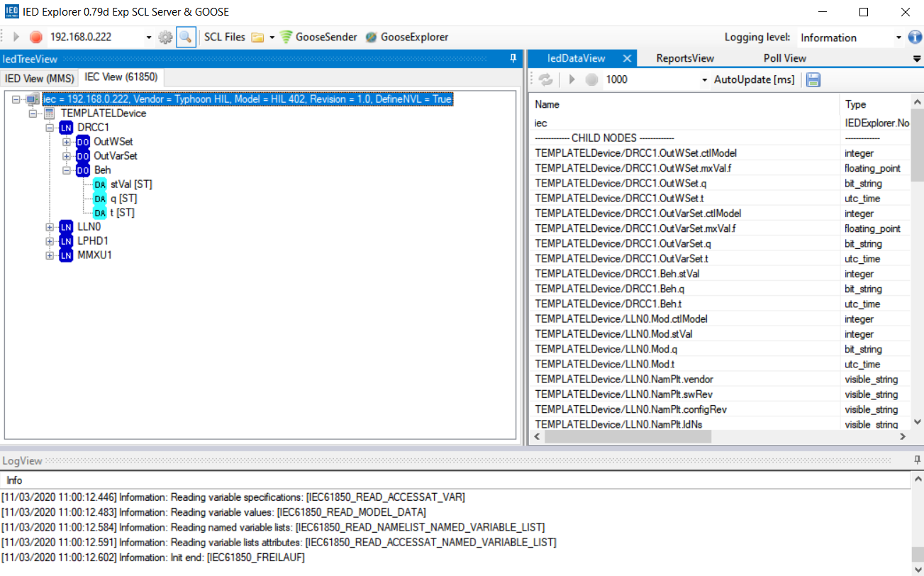Screen dimensions: 924x576
Task: Open the Poll View tab
Action: point(784,58)
